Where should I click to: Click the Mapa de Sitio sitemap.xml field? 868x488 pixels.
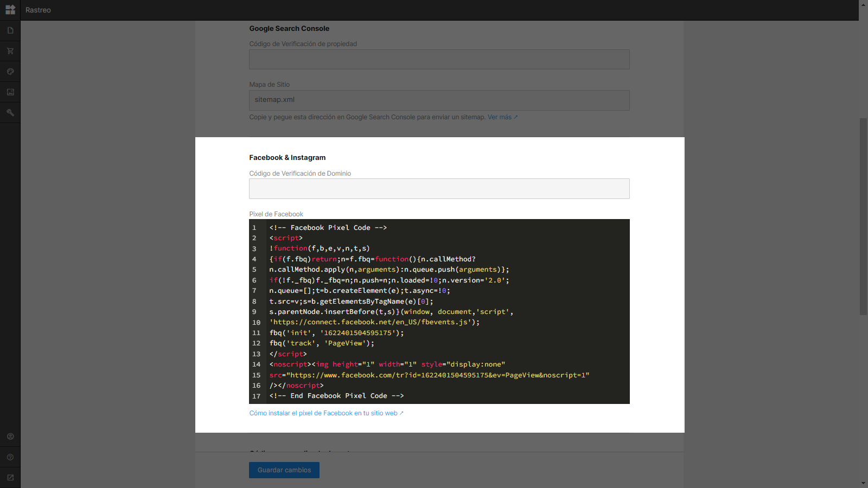point(439,100)
